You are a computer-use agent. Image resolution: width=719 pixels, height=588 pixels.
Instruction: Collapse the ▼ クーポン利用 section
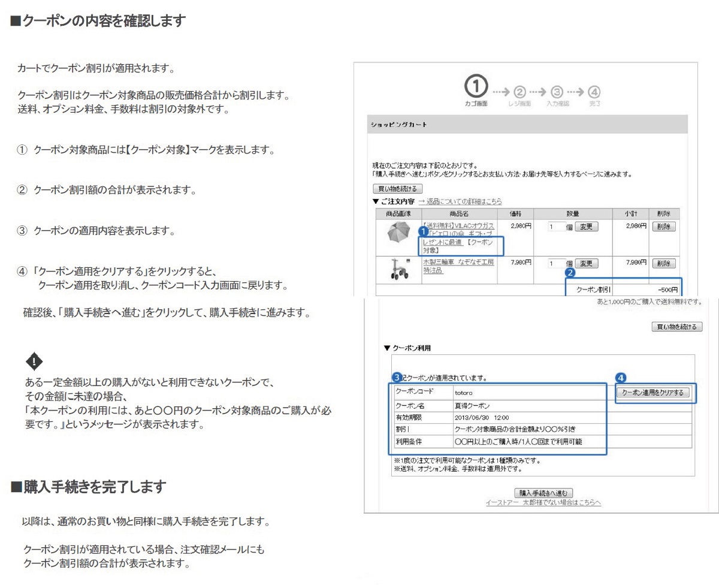point(407,348)
